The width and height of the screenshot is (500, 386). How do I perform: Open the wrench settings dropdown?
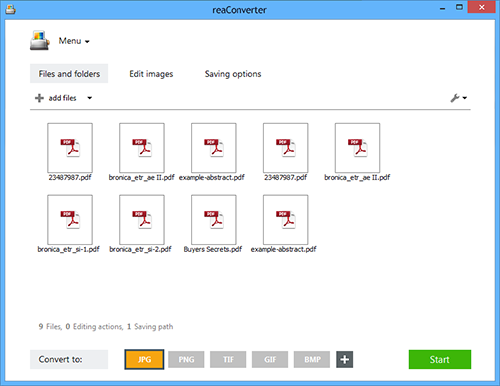459,98
